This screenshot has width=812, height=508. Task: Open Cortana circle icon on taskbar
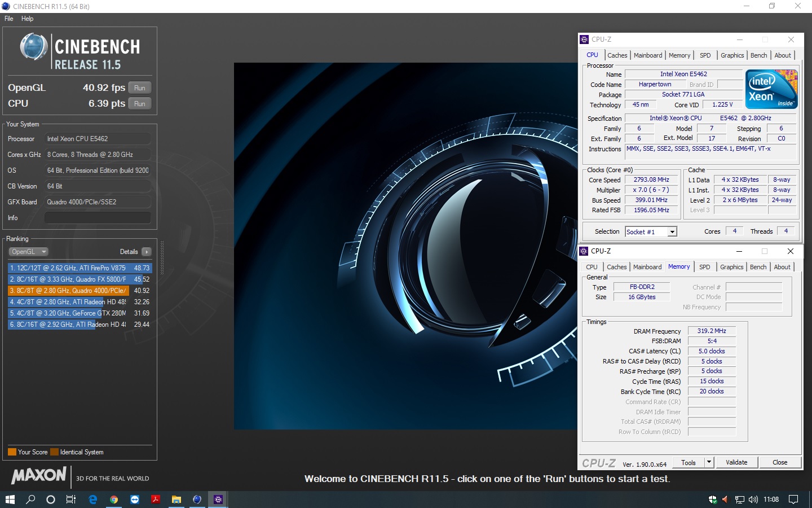(x=51, y=500)
